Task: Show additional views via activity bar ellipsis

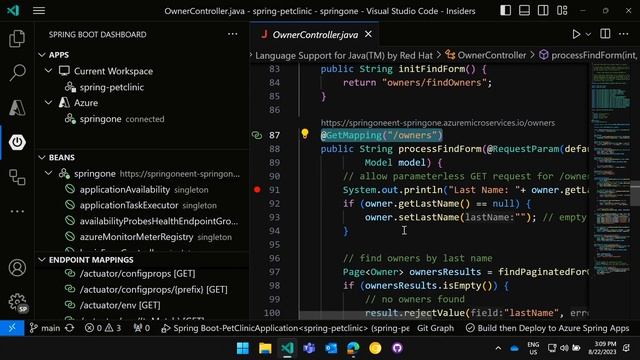Action: [x=17, y=211]
